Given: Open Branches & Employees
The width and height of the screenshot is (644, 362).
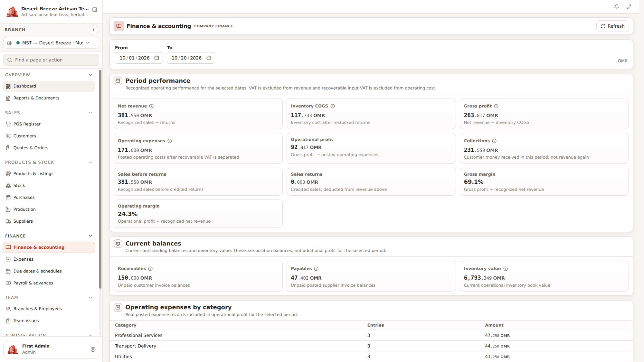Looking at the screenshot, I should tap(49, 309).
